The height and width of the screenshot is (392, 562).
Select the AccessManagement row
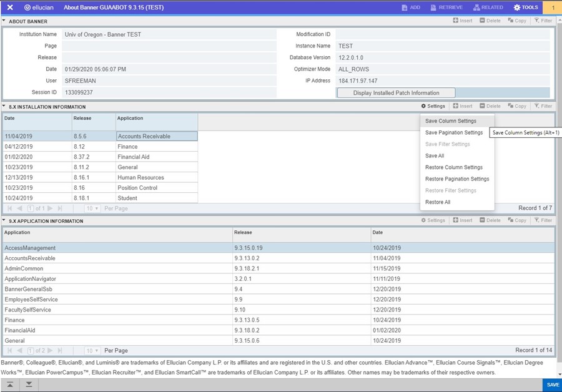(279, 248)
